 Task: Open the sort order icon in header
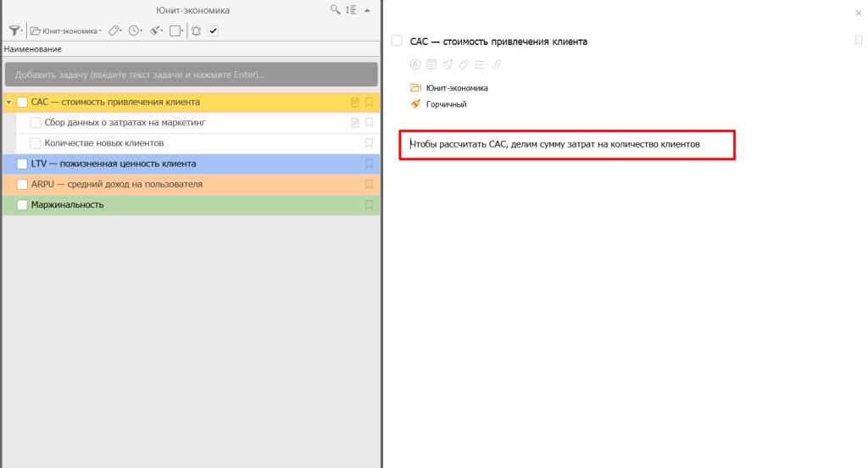tap(351, 10)
